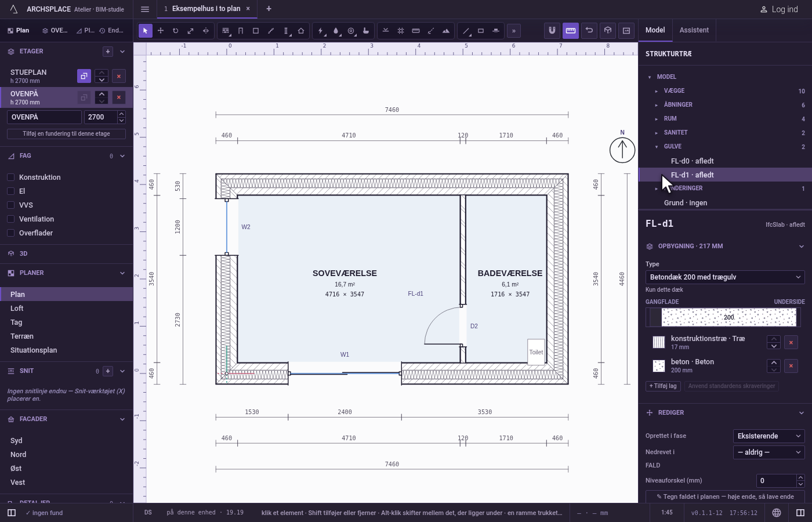Toggle the ruler dimensions display button

click(571, 30)
